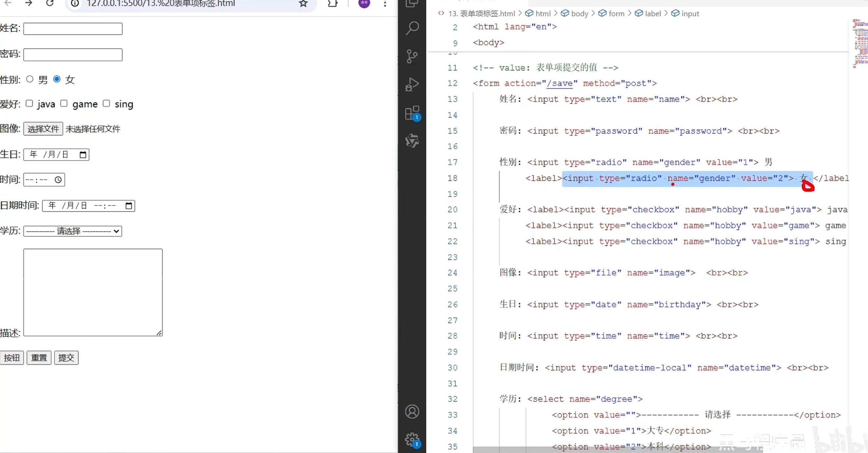Screen dimensions: 868x453
Task: Select the body breadcrumb item
Action: 579,13
